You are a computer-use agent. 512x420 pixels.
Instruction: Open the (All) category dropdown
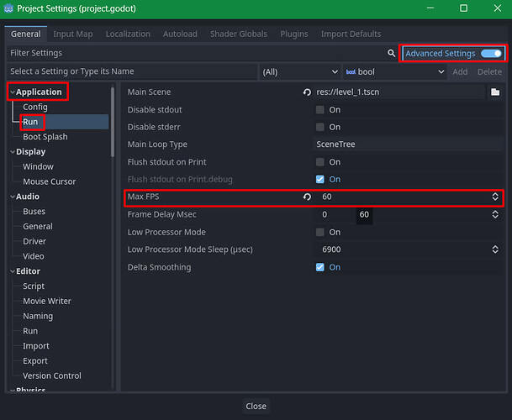coord(298,72)
